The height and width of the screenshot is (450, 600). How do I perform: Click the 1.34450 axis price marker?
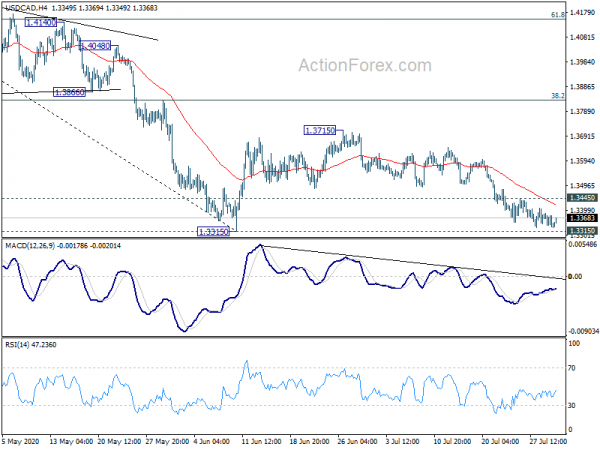click(x=582, y=198)
